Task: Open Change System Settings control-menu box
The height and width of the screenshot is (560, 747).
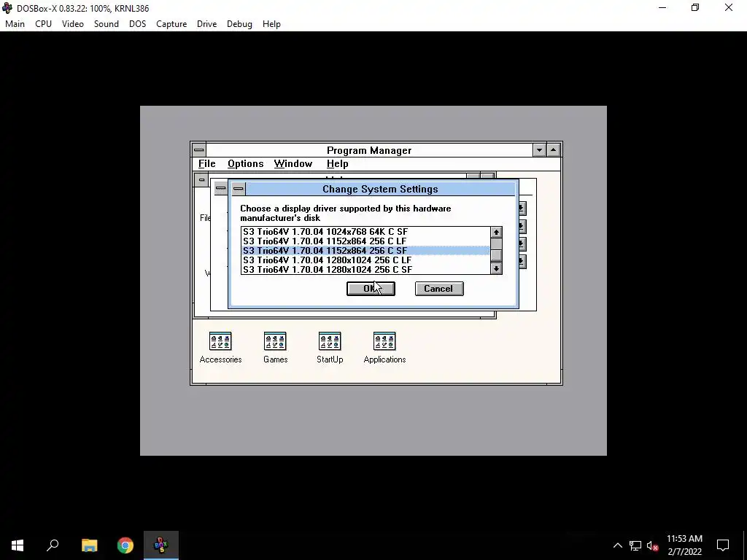Action: 239,189
